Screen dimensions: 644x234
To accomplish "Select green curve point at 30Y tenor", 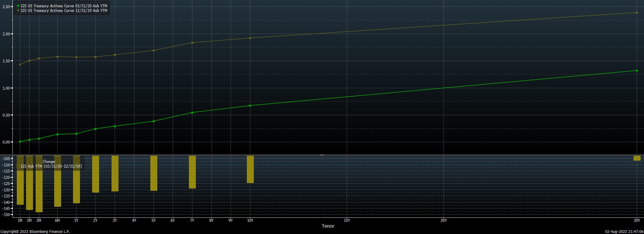I will click(x=637, y=70).
